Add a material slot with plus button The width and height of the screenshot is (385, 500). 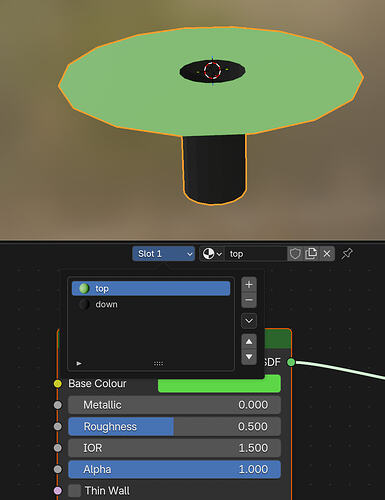(x=249, y=284)
